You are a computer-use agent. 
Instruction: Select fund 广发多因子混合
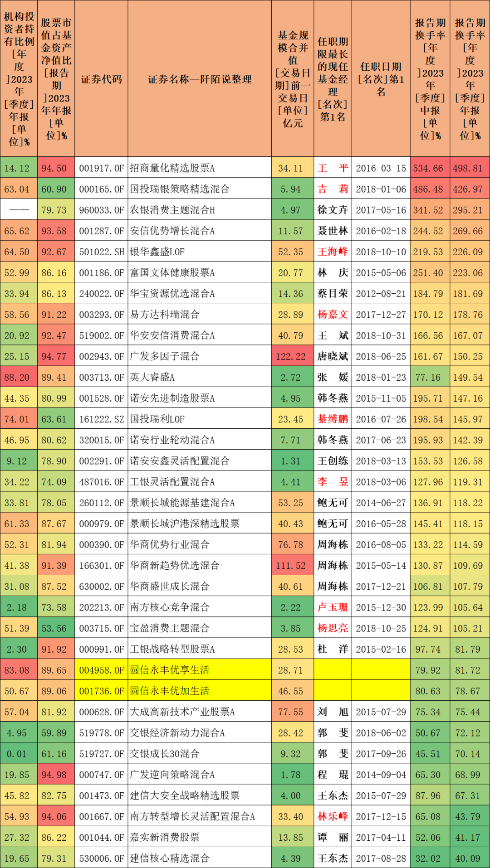[165, 357]
